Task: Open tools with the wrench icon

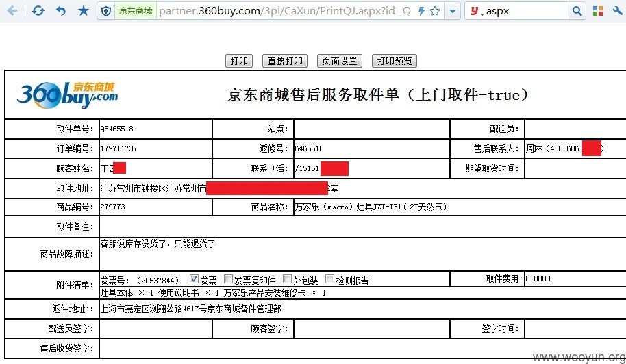Action: [618, 11]
